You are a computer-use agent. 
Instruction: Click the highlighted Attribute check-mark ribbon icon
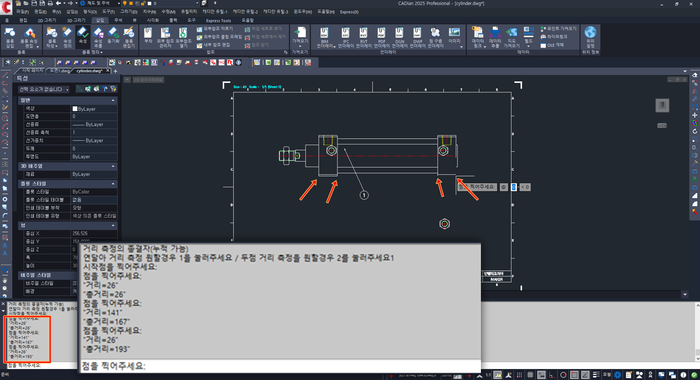[x=83, y=37]
